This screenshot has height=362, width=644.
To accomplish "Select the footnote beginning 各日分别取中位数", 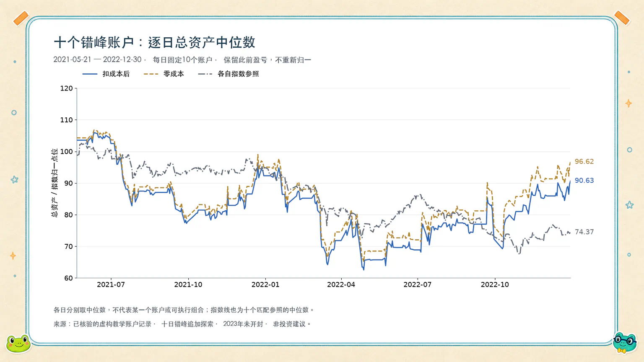I will (184, 310).
